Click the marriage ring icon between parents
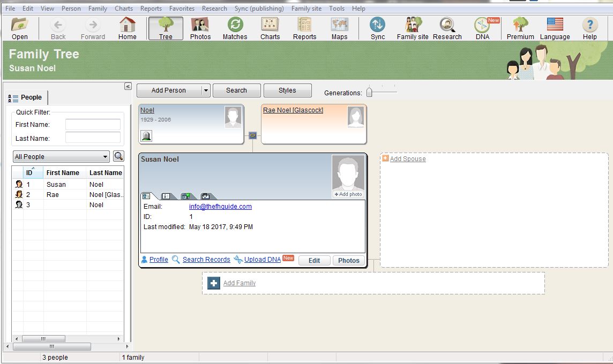 [252, 135]
